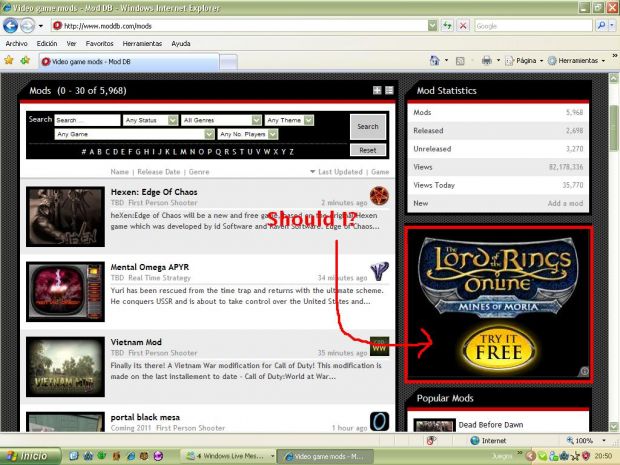620x465 pixels.
Task: Click the Add to Favorites icon
Action: 25,60
